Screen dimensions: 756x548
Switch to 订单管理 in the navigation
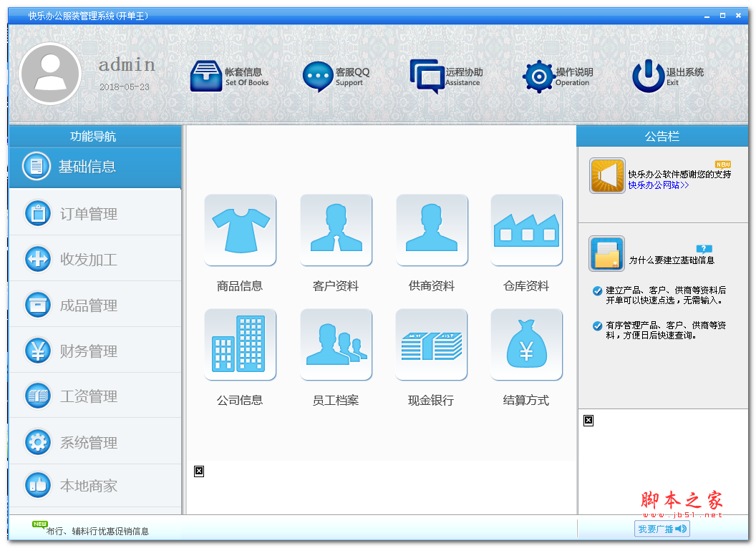coord(89,214)
